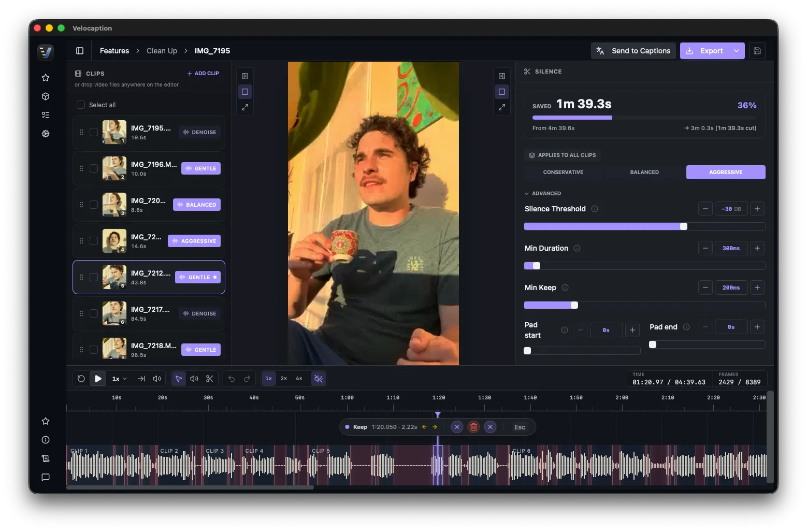This screenshot has height=532, width=807.
Task: Show info for Min Keep
Action: coord(565,287)
